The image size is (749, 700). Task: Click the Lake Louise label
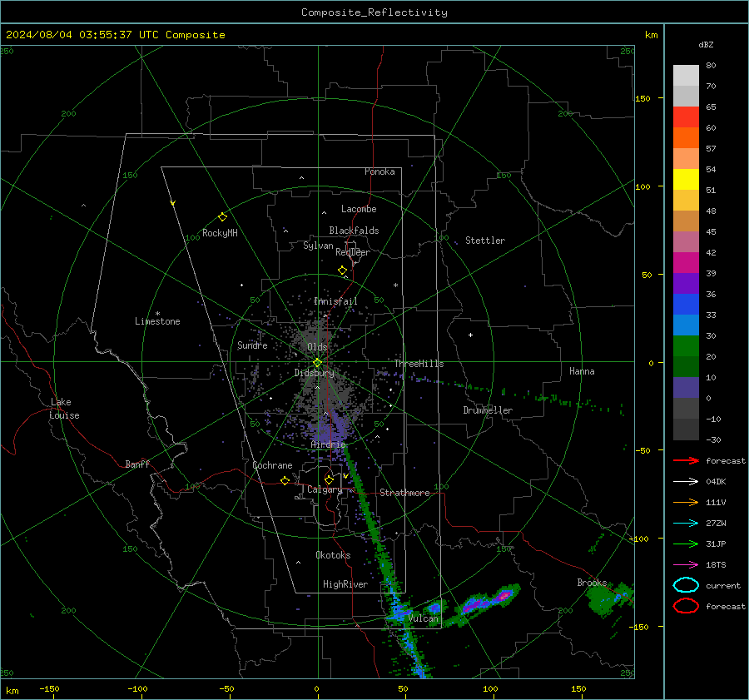click(x=64, y=409)
